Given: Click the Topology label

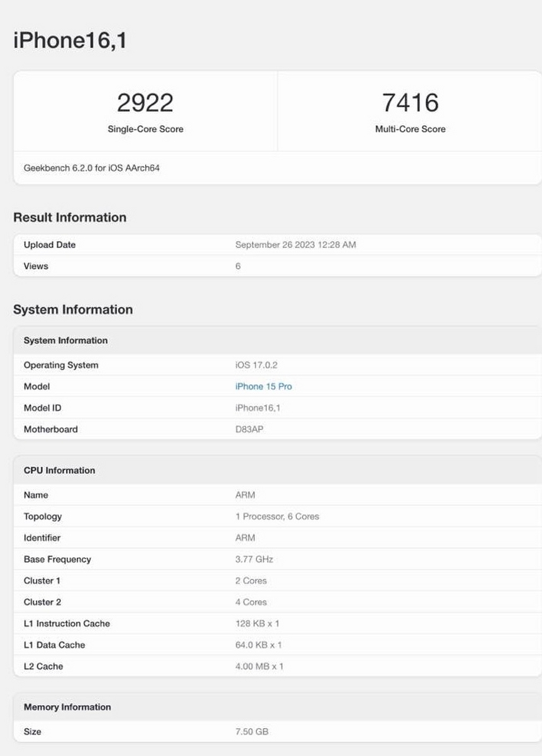Looking at the screenshot, I should tap(43, 516).
